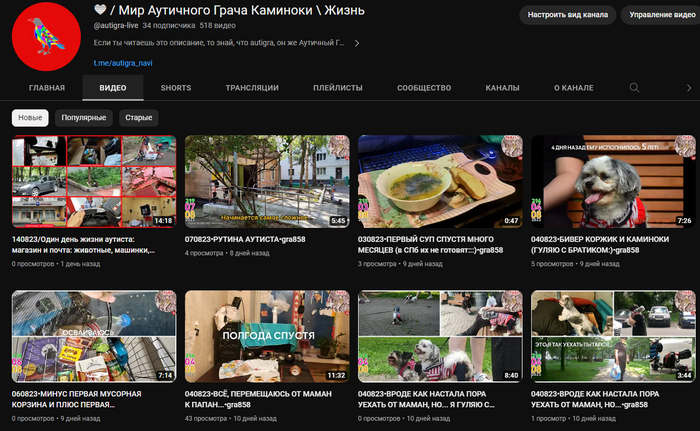The height and width of the screenshot is (431, 700).
Task: Select the Старые sort filter chip
Action: point(138,118)
